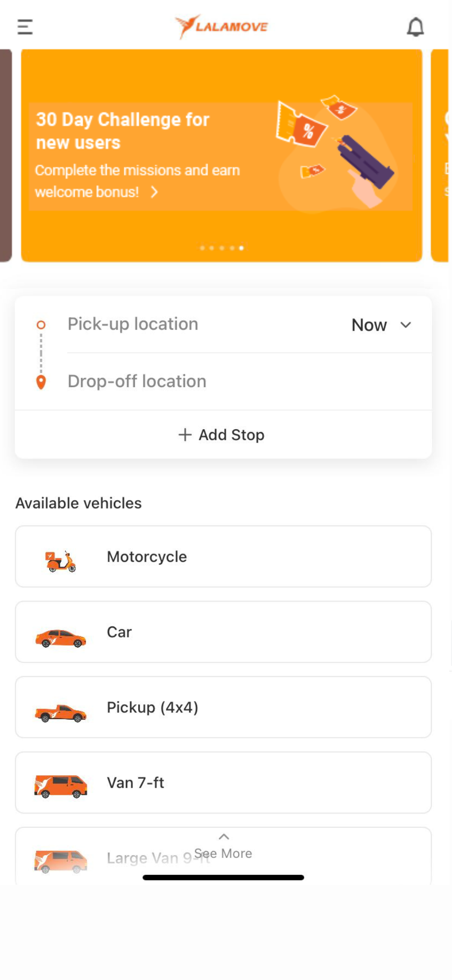Tap the pickup truck icon
Viewport: 452px width, 980px height.
61,713
